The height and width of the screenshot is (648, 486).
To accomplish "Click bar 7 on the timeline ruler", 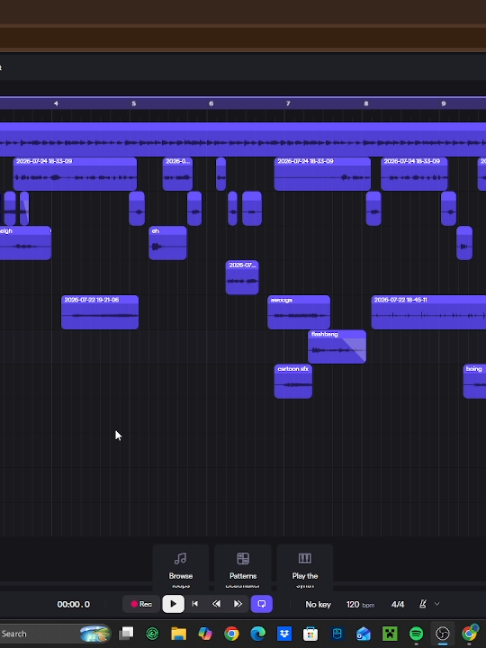I will pyautogui.click(x=288, y=103).
